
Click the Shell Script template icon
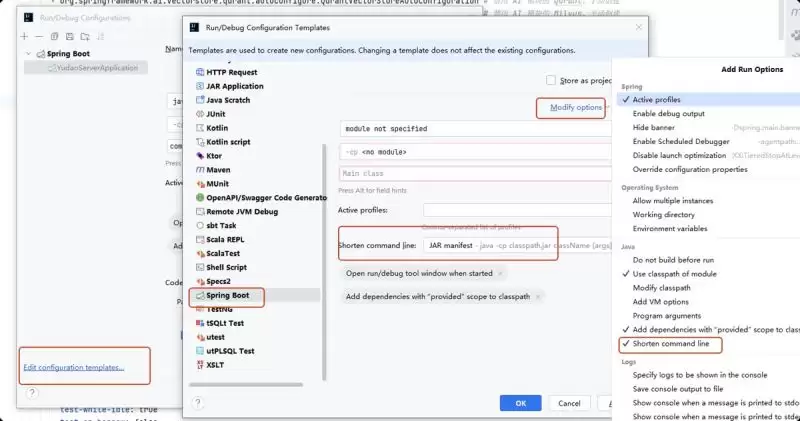tap(200, 267)
